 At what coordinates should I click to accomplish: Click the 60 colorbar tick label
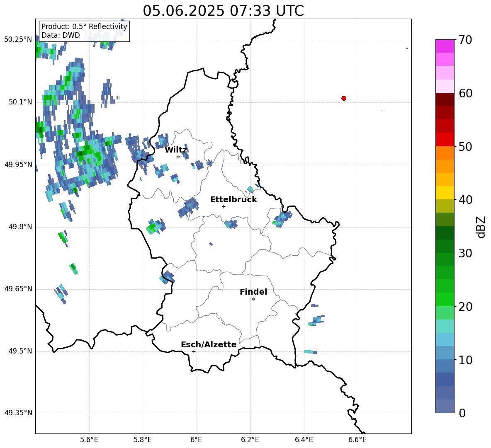(465, 93)
